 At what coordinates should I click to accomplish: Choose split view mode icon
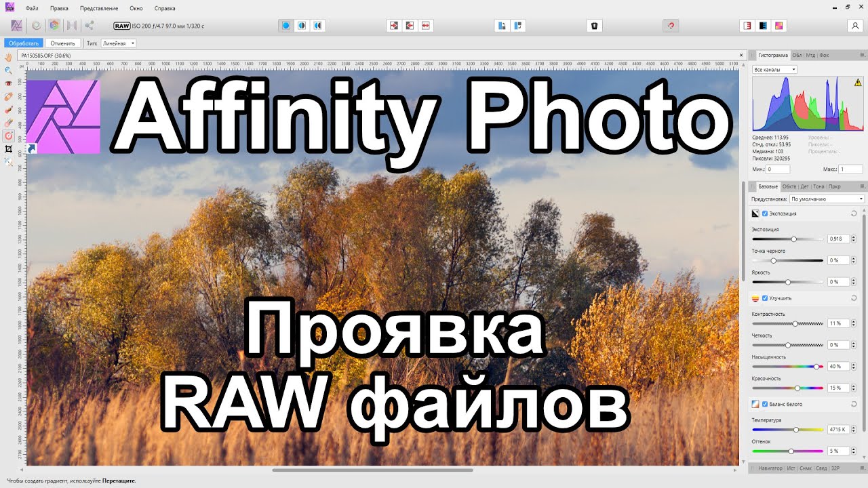[302, 26]
